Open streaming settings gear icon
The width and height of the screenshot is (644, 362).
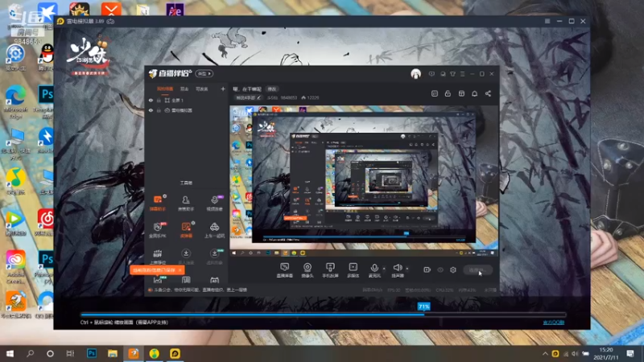(453, 269)
